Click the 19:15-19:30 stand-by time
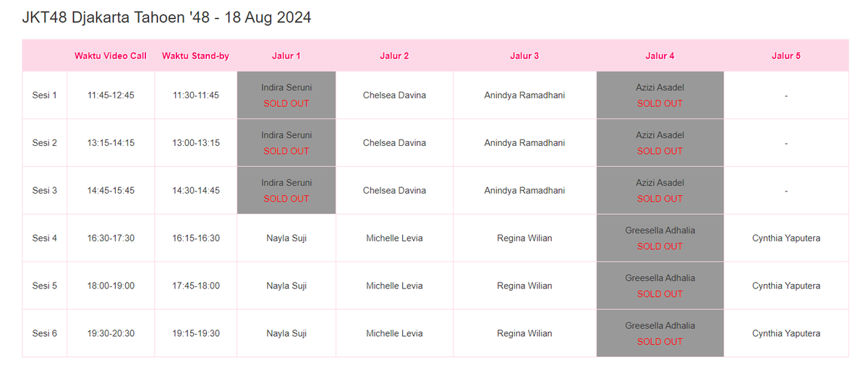This screenshot has height=365, width=868. point(196,334)
